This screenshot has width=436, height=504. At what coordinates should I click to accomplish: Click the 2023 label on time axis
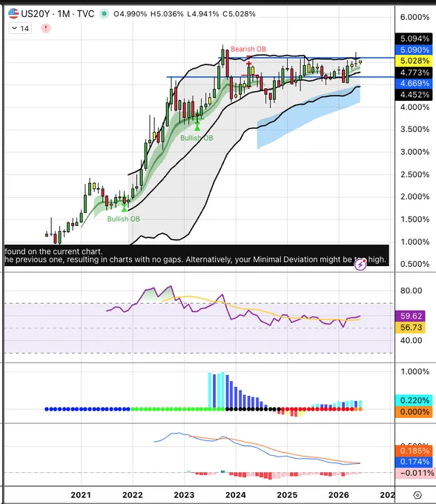184,495
